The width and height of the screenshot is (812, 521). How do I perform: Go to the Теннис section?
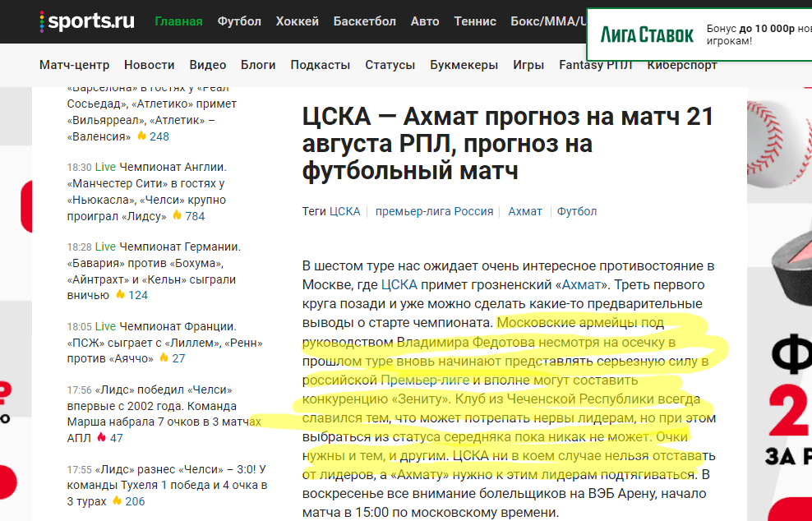coord(475,21)
